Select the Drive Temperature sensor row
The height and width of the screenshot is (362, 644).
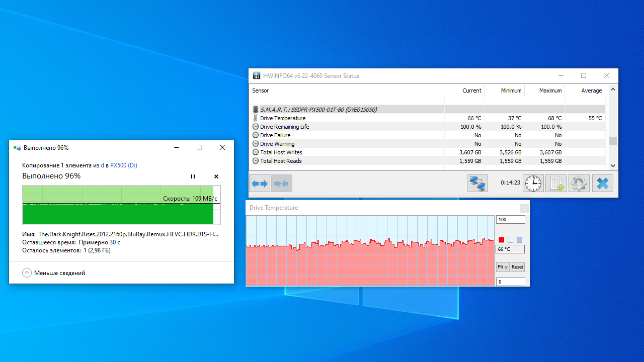[427, 118]
